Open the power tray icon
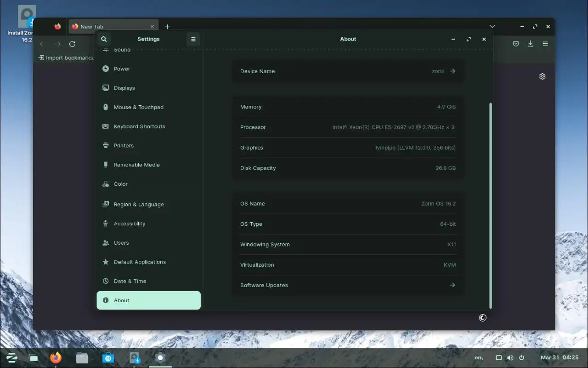Image resolution: width=588 pixels, height=368 pixels. 522,357
